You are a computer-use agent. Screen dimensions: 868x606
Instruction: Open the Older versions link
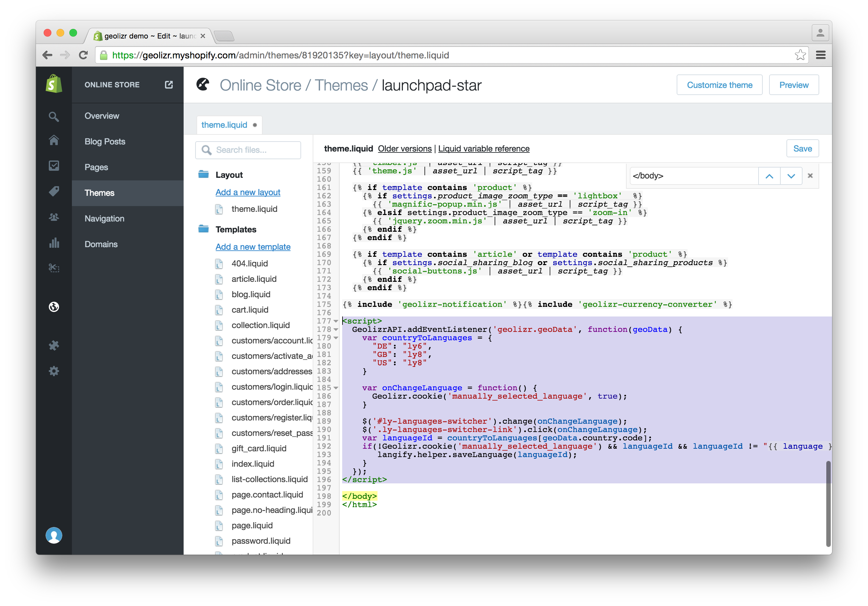[404, 149]
